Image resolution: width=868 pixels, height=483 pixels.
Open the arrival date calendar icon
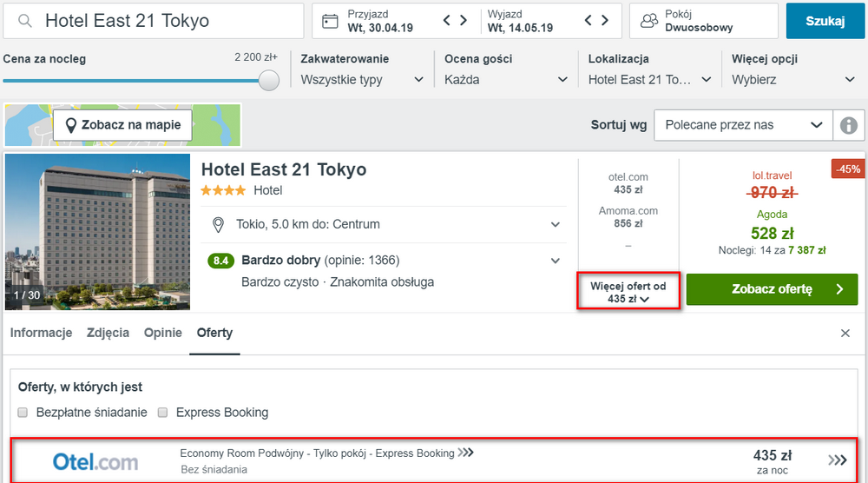coord(330,21)
